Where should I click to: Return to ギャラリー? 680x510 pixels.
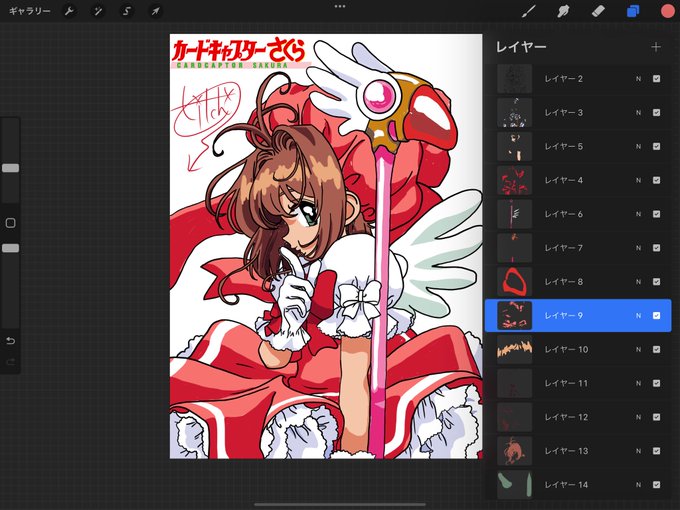click(x=29, y=11)
